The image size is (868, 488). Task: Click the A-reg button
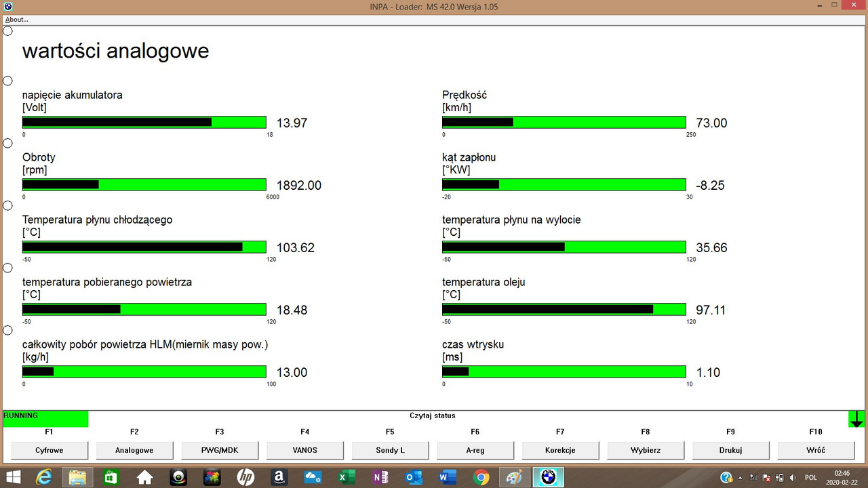pos(475,450)
